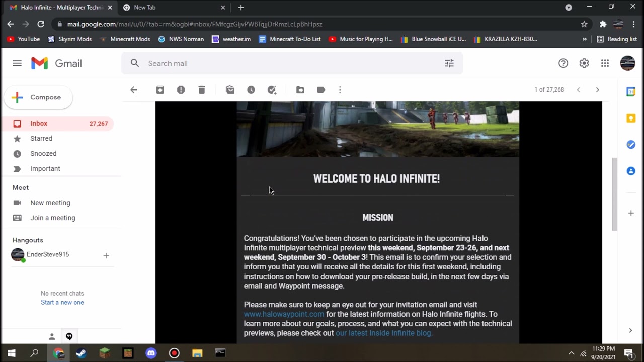Delete this email with trash icon
The height and width of the screenshot is (362, 644).
pyautogui.click(x=202, y=89)
